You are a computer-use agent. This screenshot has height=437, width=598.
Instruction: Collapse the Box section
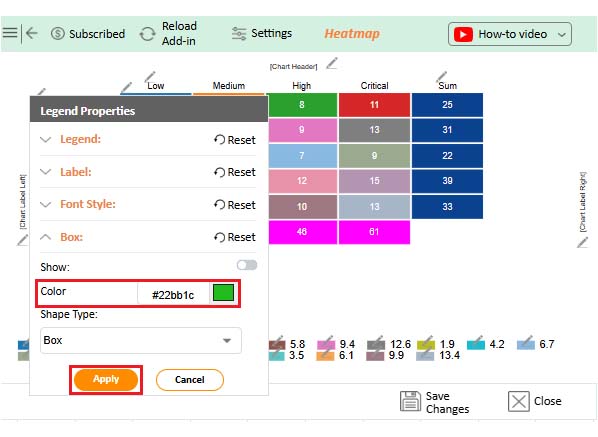tap(45, 237)
